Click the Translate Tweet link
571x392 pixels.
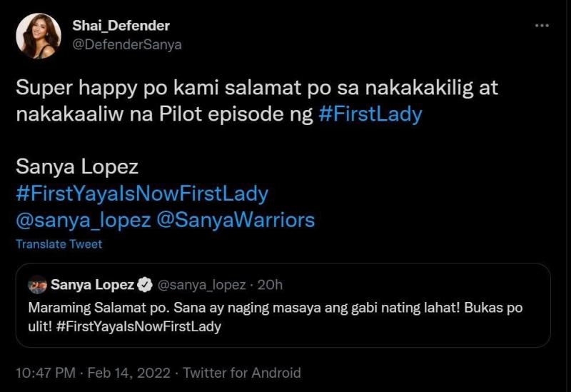(59, 244)
